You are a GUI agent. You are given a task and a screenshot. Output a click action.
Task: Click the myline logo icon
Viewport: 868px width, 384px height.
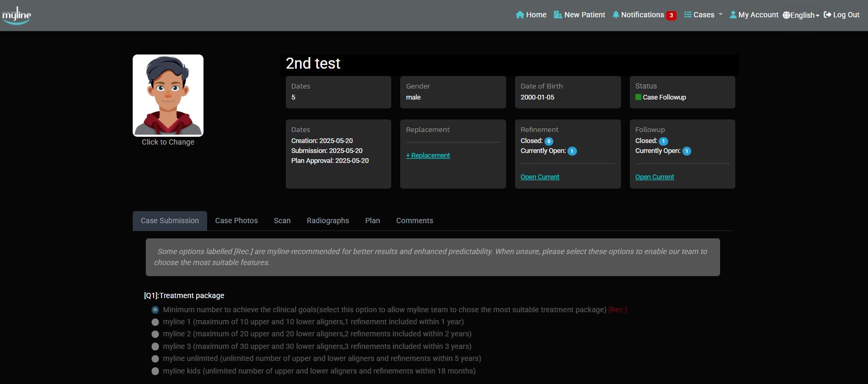(17, 15)
